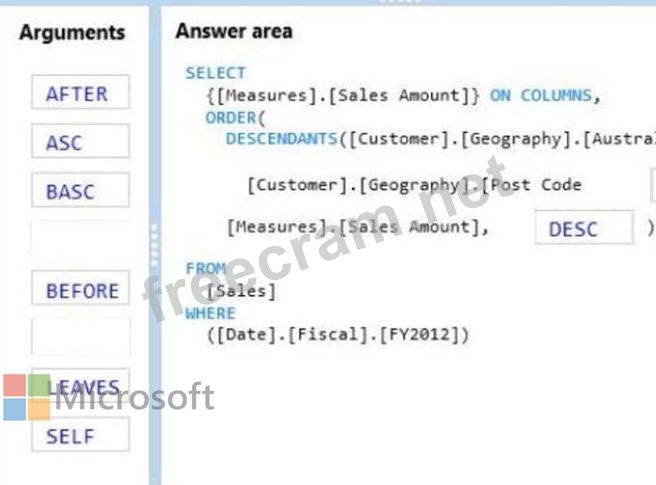Select the SELF argument box
This screenshot has height=485, width=656.
pos(80,436)
